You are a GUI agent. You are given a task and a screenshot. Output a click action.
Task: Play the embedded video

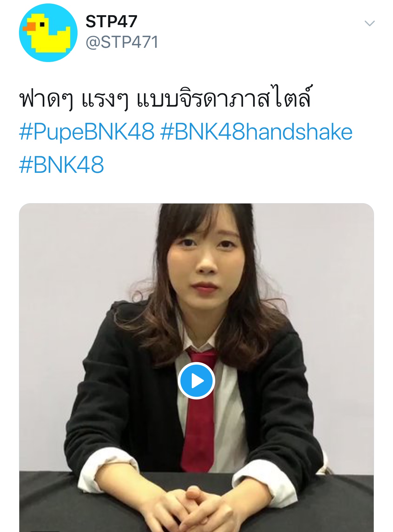tap(196, 380)
